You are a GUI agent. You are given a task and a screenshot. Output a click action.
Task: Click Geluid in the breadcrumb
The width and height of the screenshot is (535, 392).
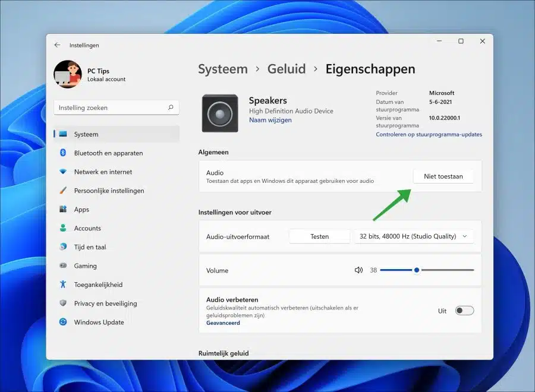pyautogui.click(x=287, y=69)
